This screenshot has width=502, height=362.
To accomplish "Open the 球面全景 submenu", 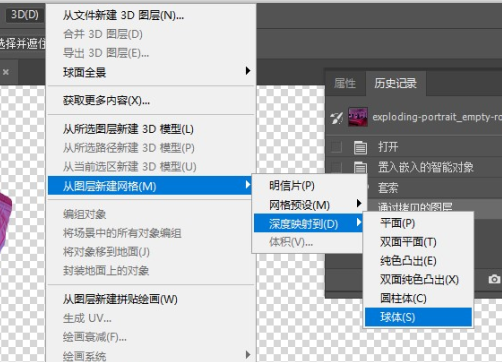I will click(151, 72).
